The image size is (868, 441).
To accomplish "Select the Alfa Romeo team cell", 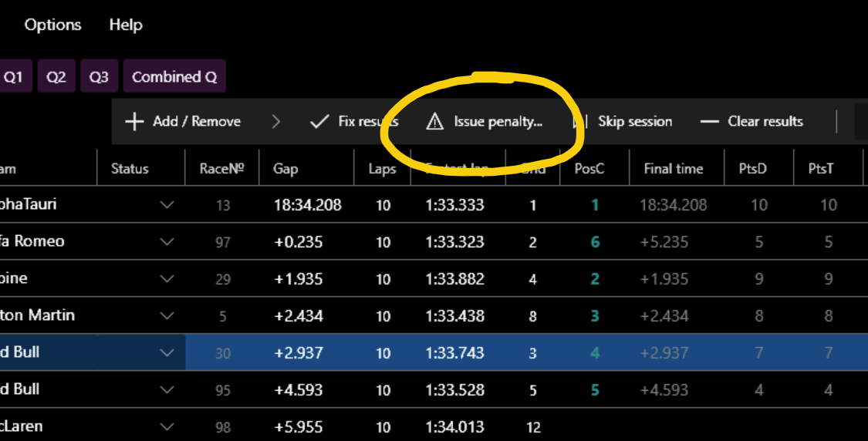I will [32, 241].
